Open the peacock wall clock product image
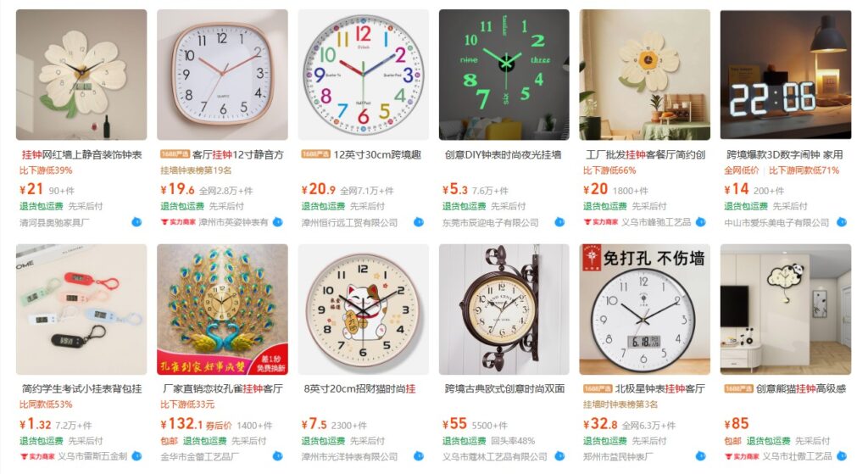The height and width of the screenshot is (474, 868). (x=222, y=309)
